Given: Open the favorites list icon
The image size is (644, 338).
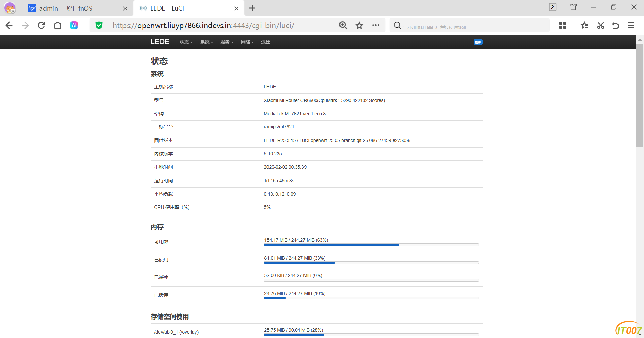Looking at the screenshot, I should [584, 25].
